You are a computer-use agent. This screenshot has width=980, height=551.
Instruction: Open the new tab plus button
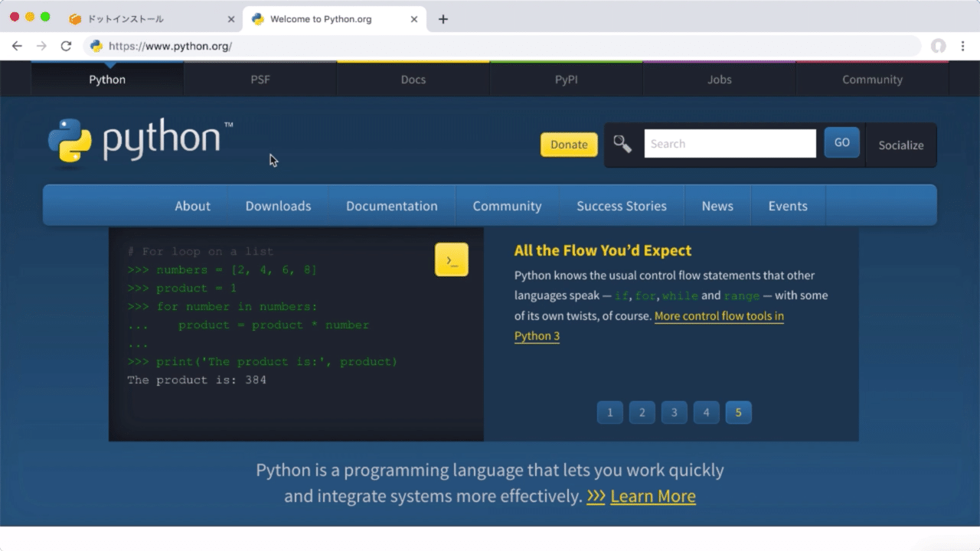click(443, 19)
